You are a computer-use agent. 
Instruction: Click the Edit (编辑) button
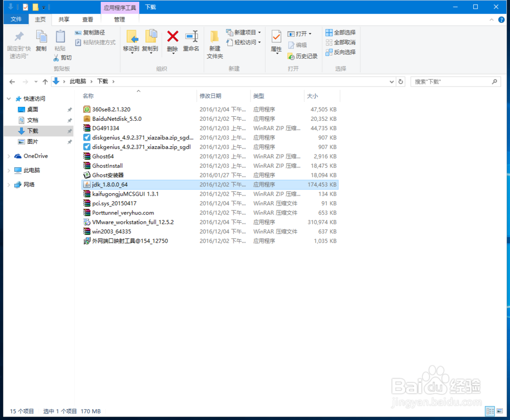click(x=298, y=45)
